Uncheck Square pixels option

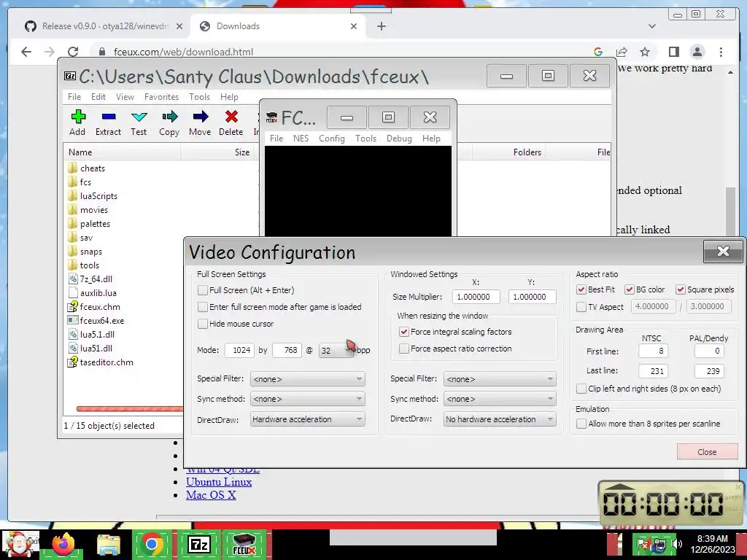coord(681,289)
